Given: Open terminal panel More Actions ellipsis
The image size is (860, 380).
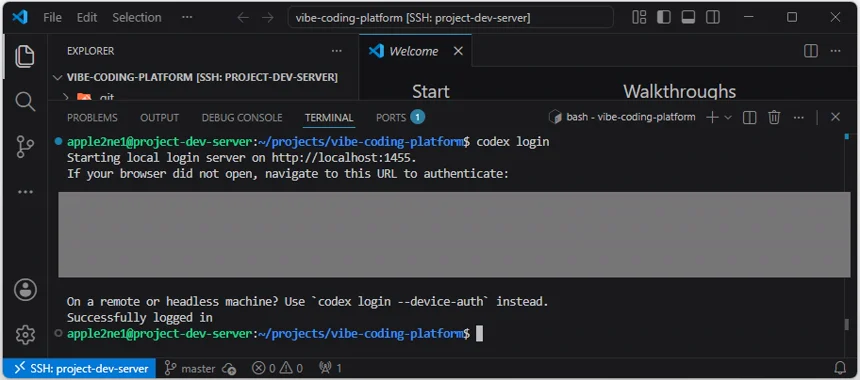Looking at the screenshot, I should tap(799, 117).
